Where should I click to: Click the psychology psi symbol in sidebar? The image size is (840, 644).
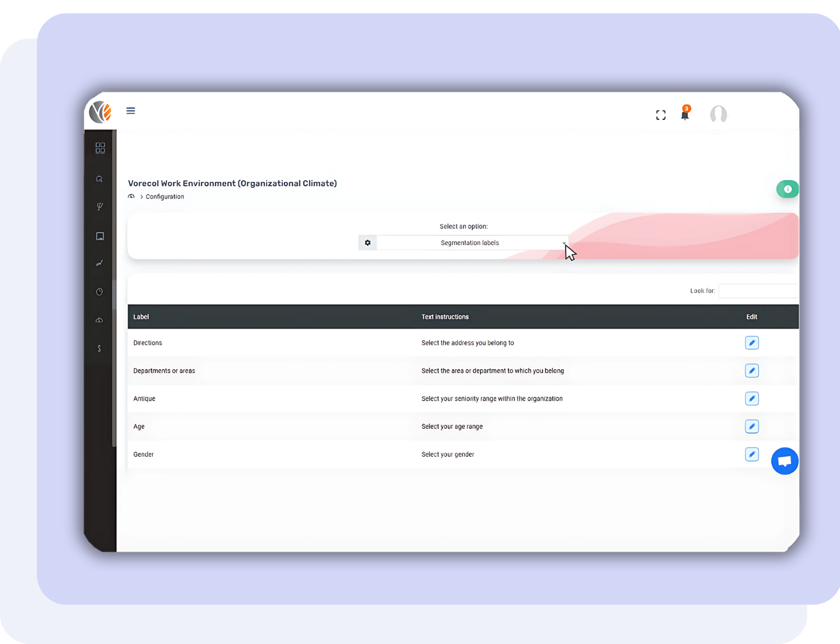click(100, 206)
